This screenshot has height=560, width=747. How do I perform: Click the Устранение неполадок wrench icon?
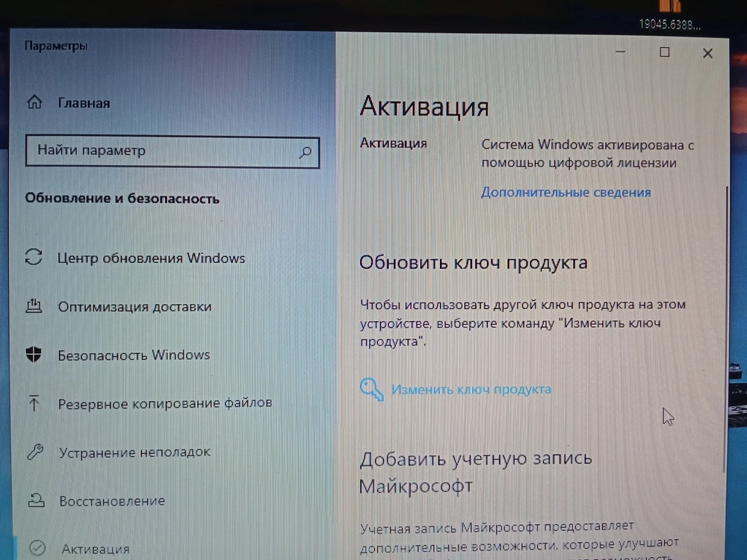34,452
